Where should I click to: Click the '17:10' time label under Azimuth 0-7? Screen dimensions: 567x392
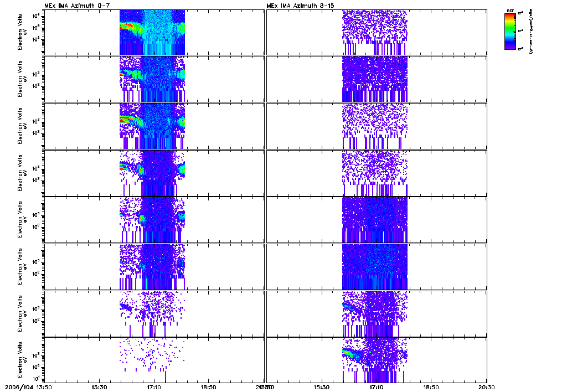tap(154, 388)
